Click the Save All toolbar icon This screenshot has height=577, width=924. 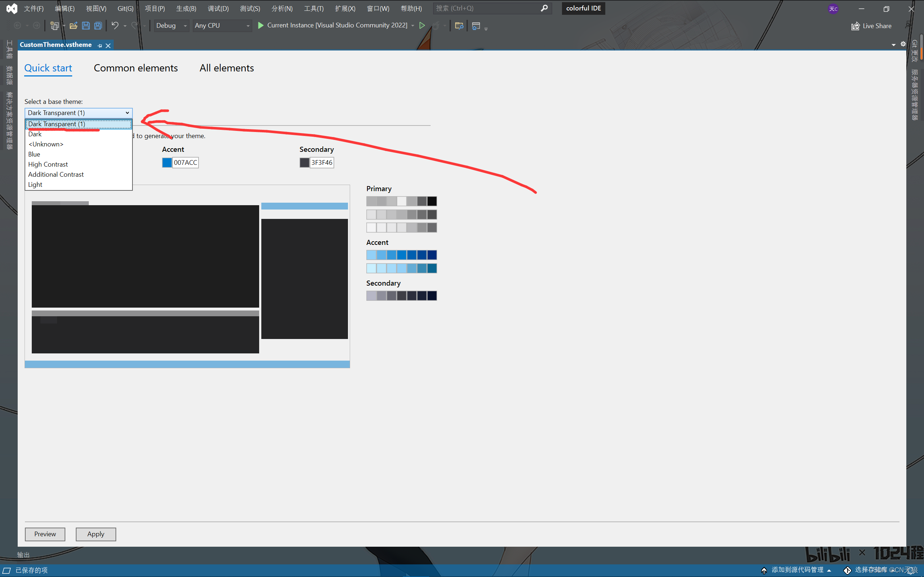[x=98, y=26]
